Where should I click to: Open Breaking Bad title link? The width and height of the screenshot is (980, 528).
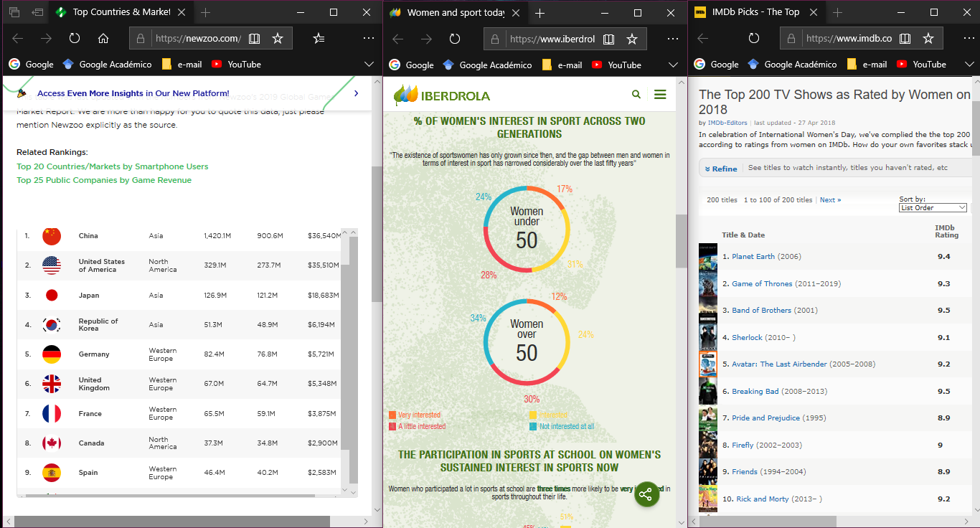[x=757, y=391]
